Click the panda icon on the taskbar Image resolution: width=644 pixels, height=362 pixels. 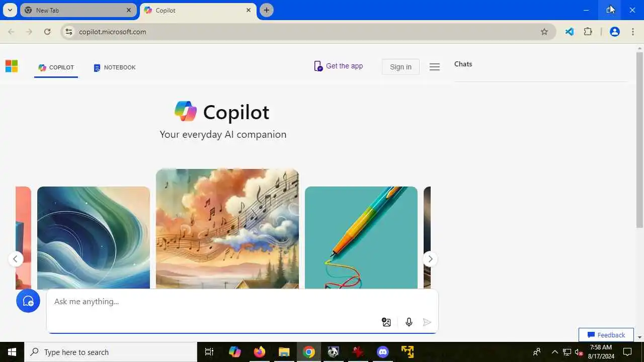click(x=334, y=352)
